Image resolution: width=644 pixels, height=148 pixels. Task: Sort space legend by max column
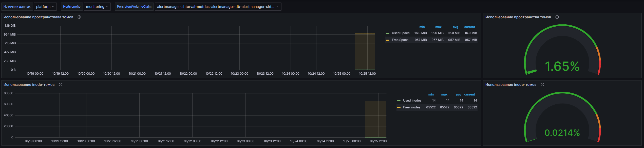pos(438,27)
